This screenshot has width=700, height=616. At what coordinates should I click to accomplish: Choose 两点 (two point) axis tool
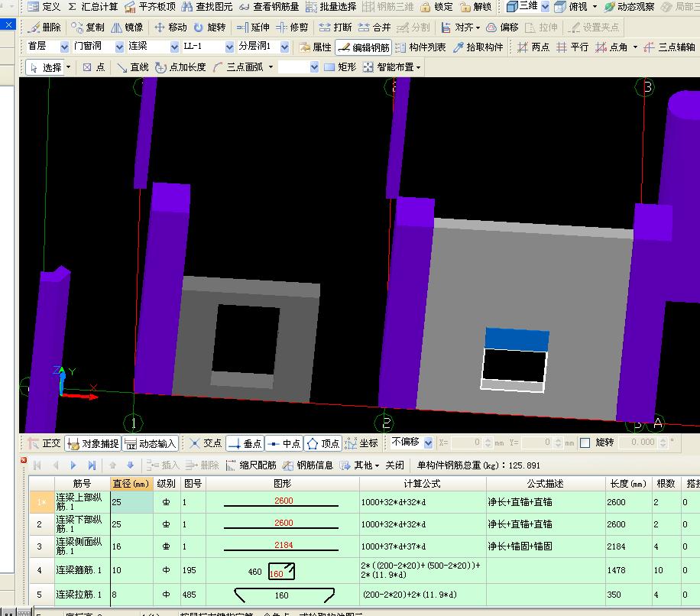(533, 47)
